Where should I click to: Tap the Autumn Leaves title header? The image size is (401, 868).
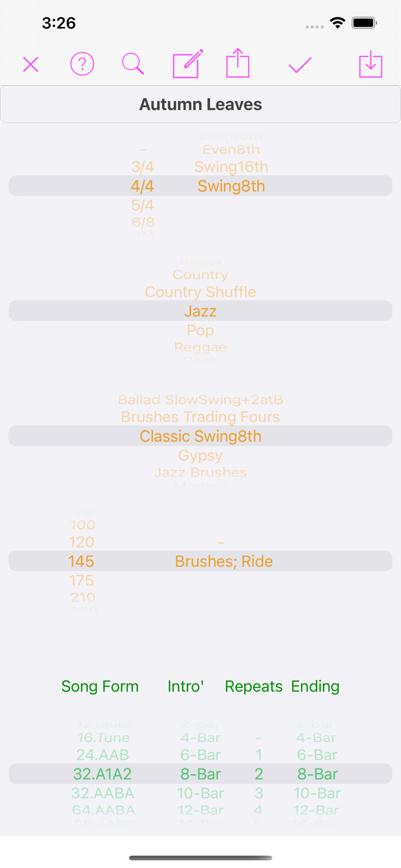(200, 104)
